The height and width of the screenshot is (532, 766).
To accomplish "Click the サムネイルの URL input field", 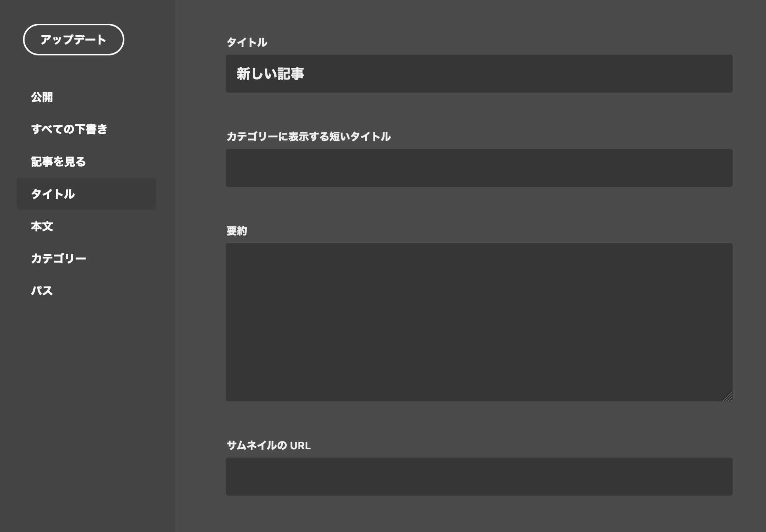I will tap(479, 477).
